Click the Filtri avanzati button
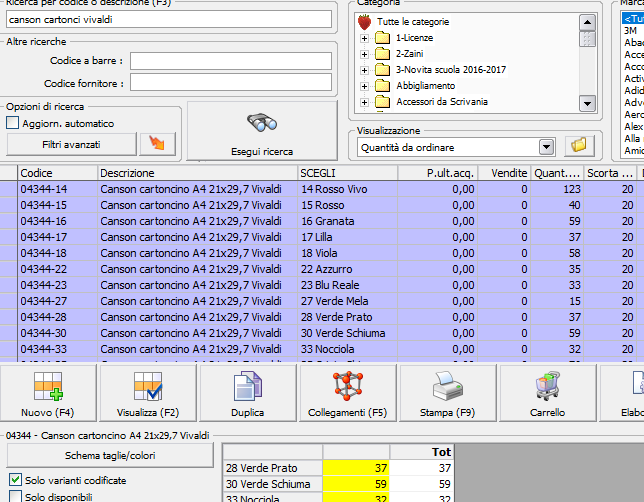 click(71, 144)
